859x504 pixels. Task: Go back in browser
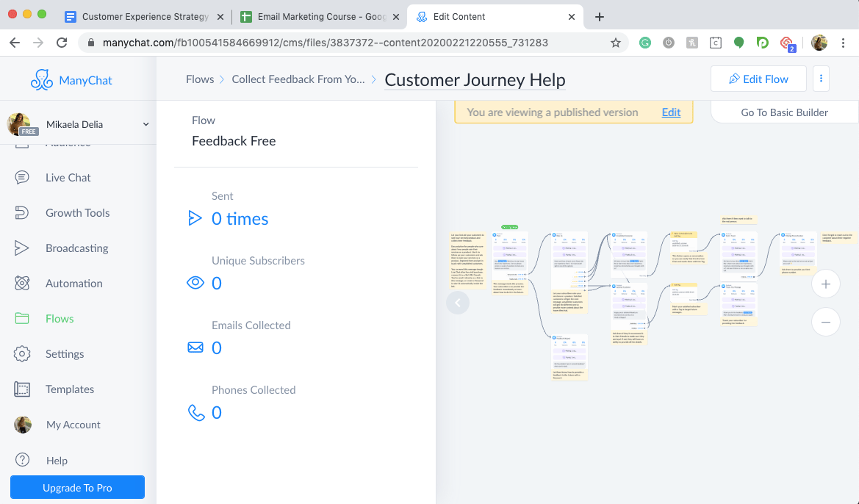tap(15, 43)
